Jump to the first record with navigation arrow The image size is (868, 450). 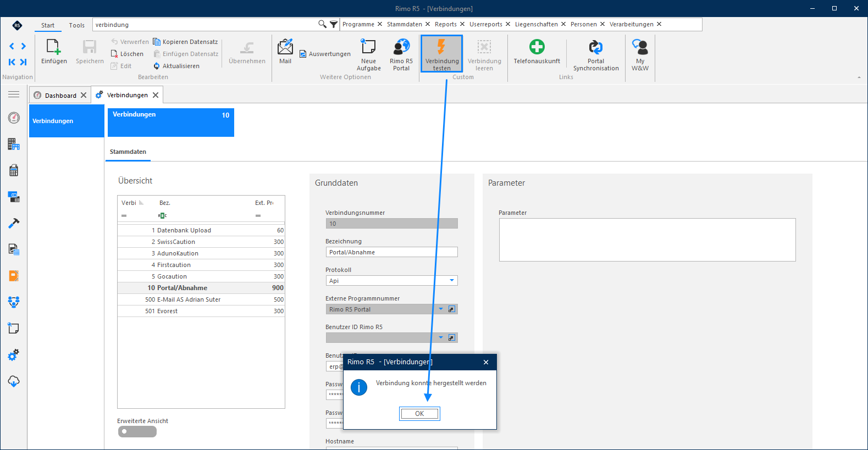(12, 62)
